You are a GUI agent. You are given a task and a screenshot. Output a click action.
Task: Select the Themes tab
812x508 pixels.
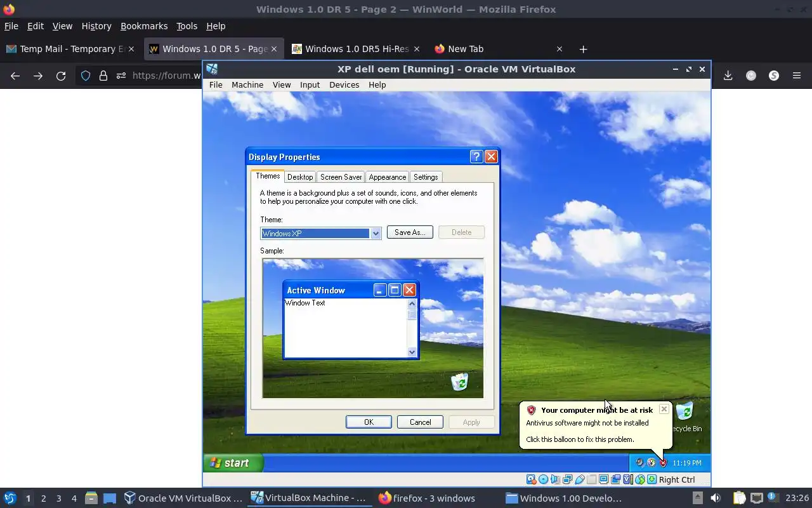click(x=268, y=176)
